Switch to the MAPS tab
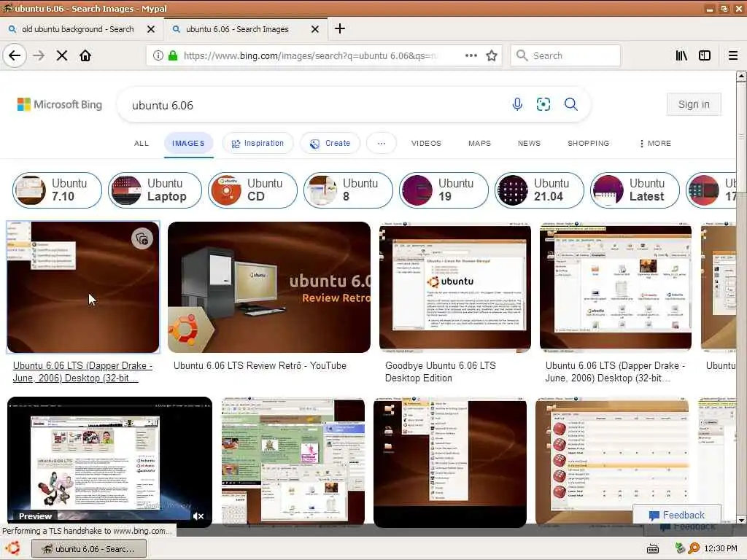Screen dimensions: 747x560 click(480, 144)
